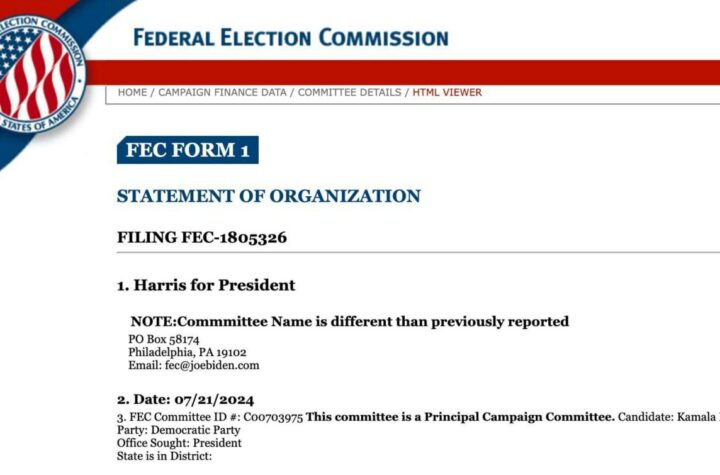
Task: Click the Office Sought: President line
Action: tap(179, 443)
